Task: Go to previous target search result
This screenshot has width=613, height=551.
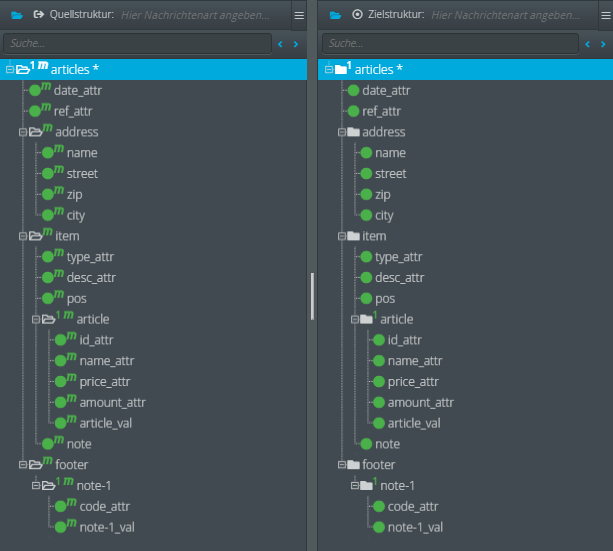Action: coord(587,44)
